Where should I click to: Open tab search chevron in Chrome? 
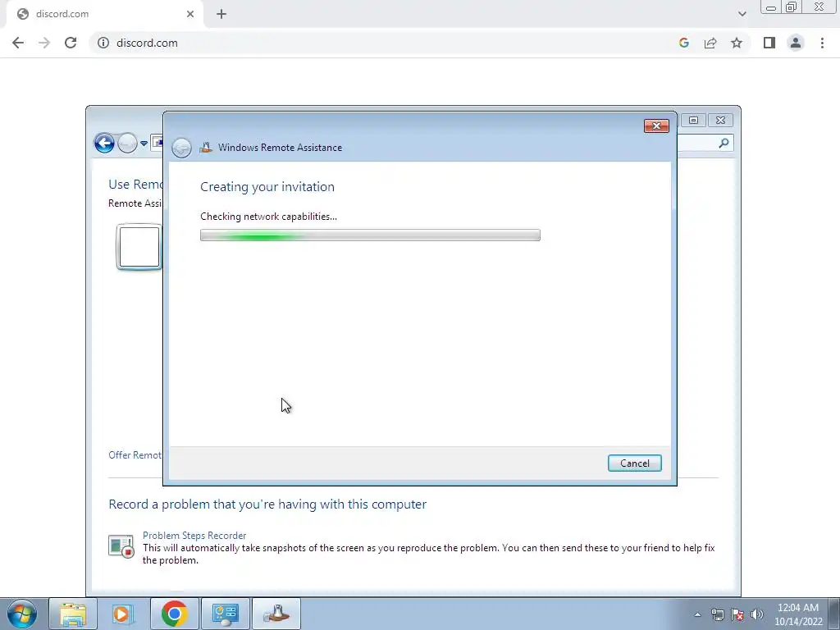[742, 14]
